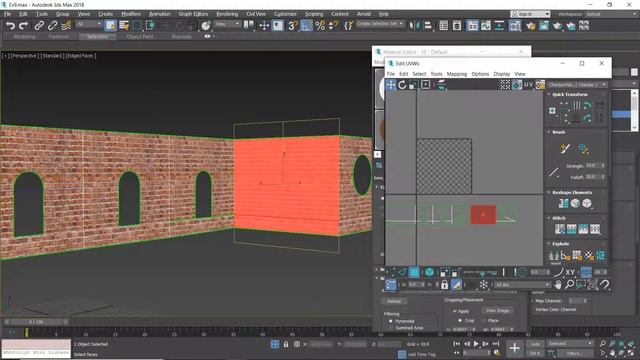Select the Crop radio button
Image resolution: width=640 pixels, height=360 pixels.
click(x=460, y=320)
